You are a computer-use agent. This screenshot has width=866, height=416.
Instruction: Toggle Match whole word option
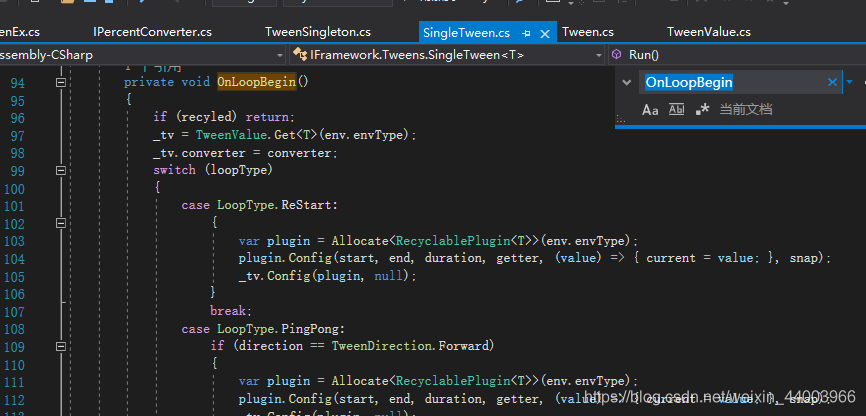point(677,109)
